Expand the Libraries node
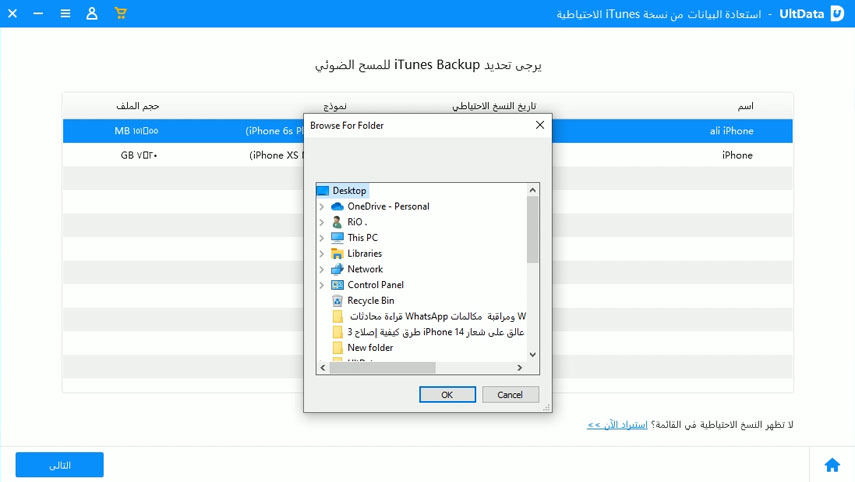Image resolution: width=855 pixels, height=482 pixels. tap(322, 254)
